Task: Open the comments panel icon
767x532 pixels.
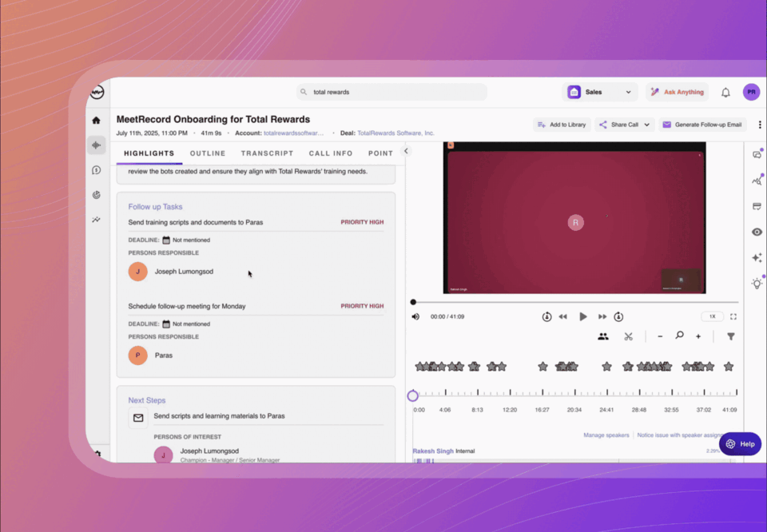Action: pos(757,154)
